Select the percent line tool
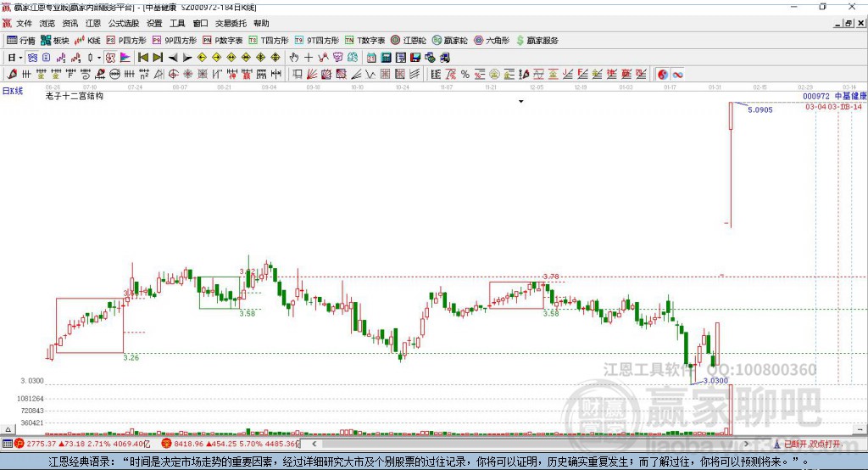This screenshot has height=470, width=868. pyautogui.click(x=465, y=75)
